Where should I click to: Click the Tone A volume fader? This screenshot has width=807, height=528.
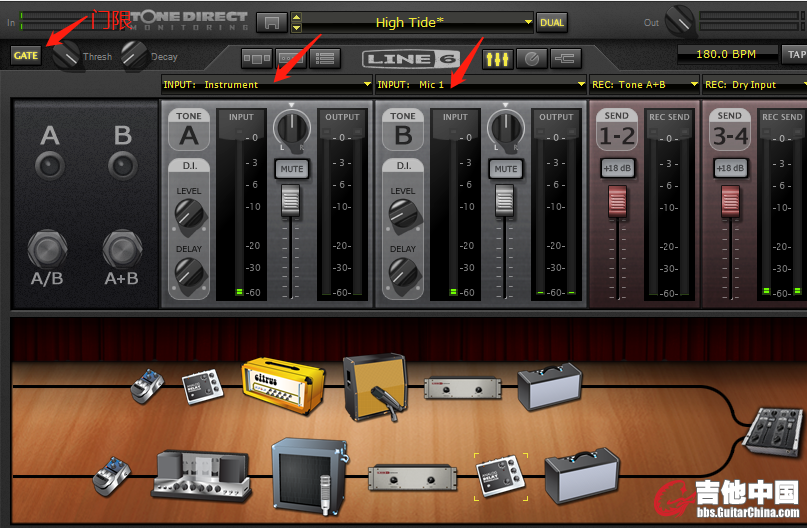point(291,201)
